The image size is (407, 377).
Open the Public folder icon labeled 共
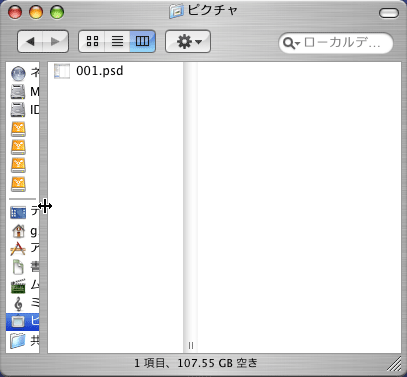click(x=18, y=340)
